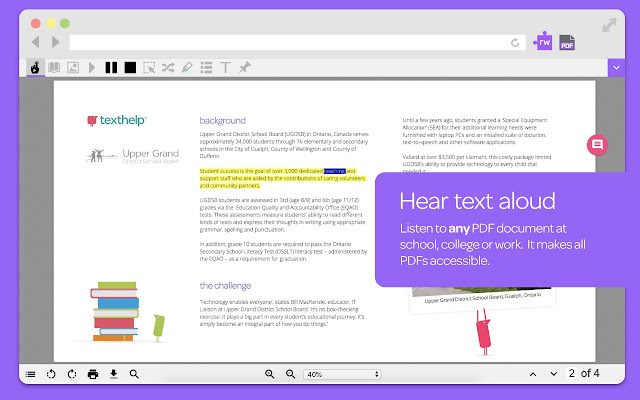Download the PDF document
The image size is (640, 400).
click(x=113, y=374)
